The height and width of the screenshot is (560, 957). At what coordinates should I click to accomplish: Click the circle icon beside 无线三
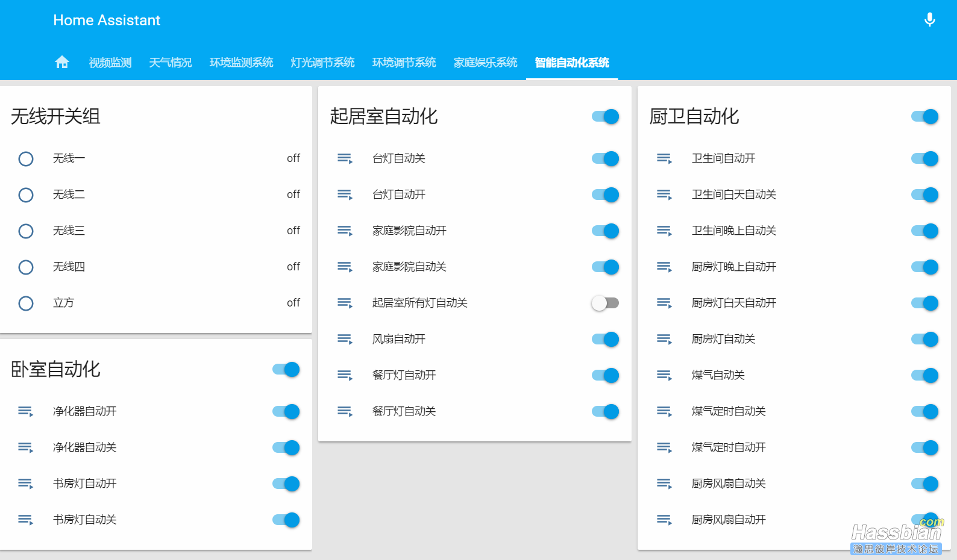(x=26, y=231)
